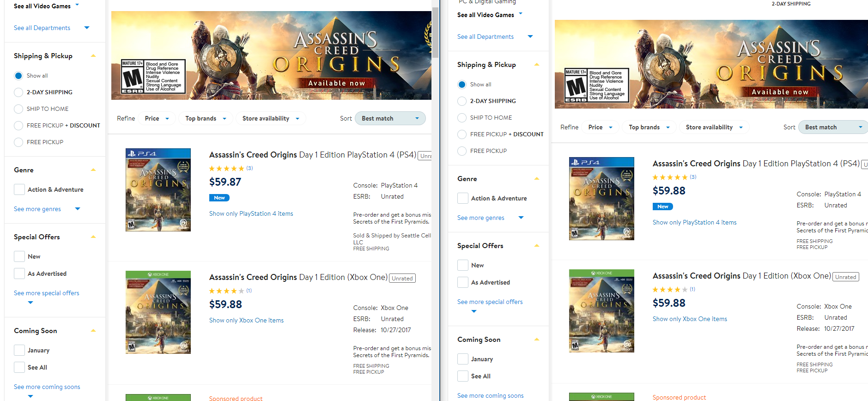Click Sponsored product label in right window
Viewport: 868px width, 401px height.
[x=679, y=397]
